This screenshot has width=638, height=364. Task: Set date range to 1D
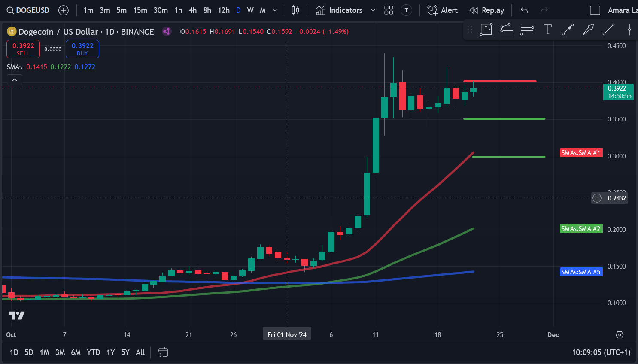pyautogui.click(x=14, y=352)
